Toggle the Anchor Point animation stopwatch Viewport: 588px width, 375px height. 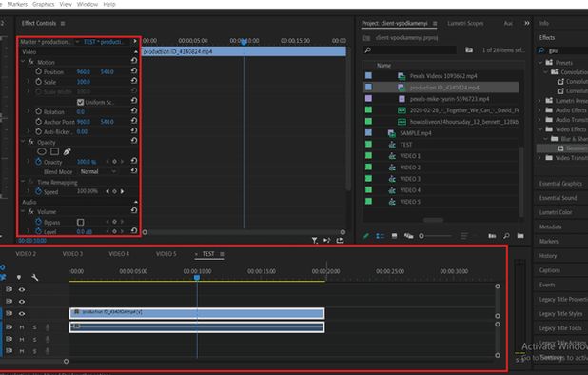[38, 122]
